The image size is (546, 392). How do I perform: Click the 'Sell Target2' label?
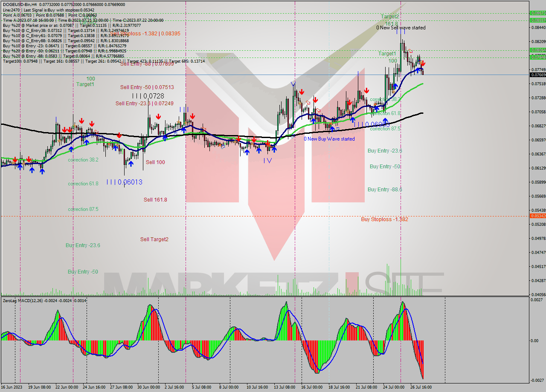(x=154, y=239)
